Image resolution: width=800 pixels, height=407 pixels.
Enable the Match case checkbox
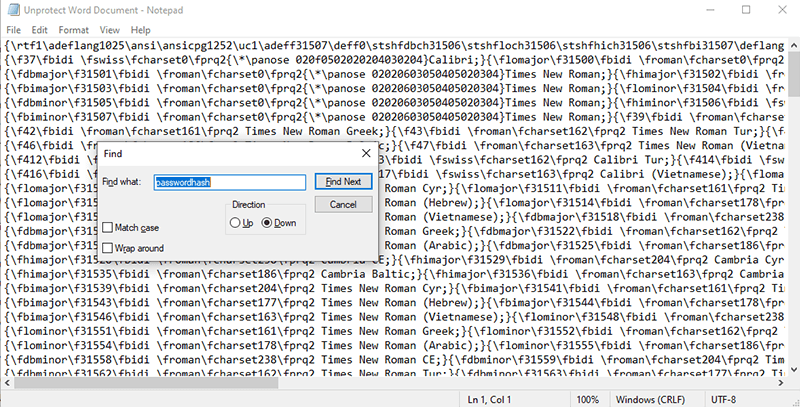(x=108, y=228)
